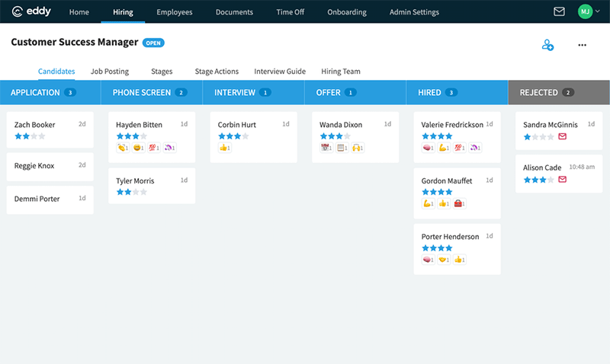Select the Rejected stage column header
This screenshot has width=610, height=364.
pos(559,92)
